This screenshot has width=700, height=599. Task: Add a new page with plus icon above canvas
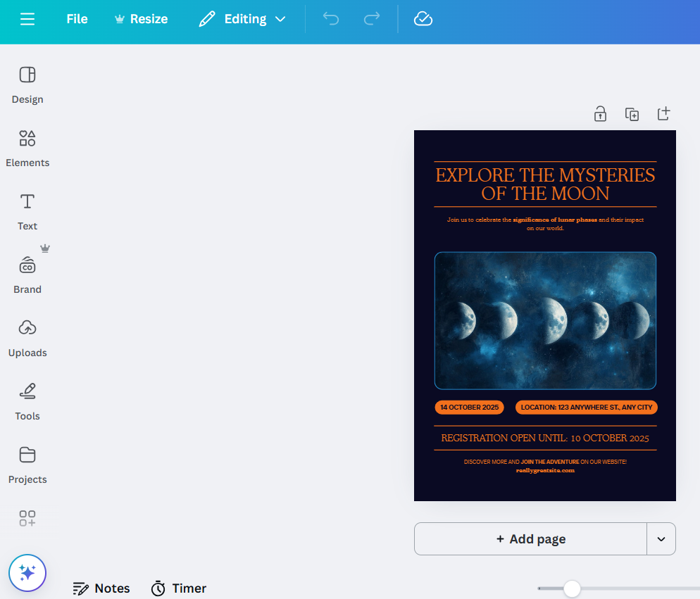click(x=663, y=114)
